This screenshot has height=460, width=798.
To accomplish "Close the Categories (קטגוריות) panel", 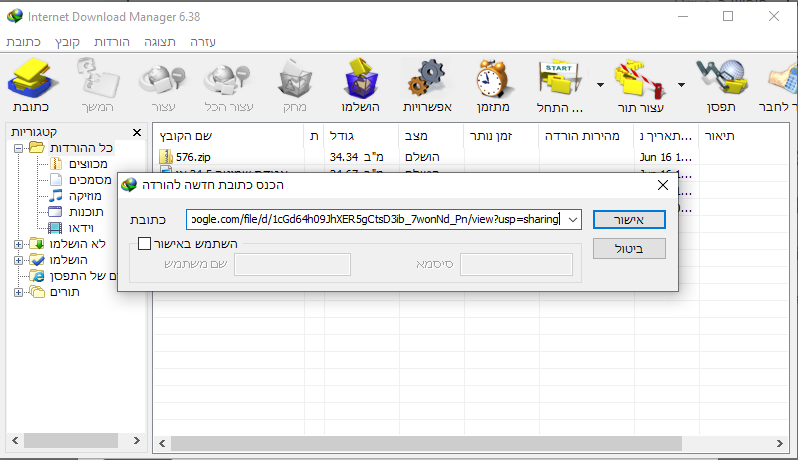I will 137,132.
